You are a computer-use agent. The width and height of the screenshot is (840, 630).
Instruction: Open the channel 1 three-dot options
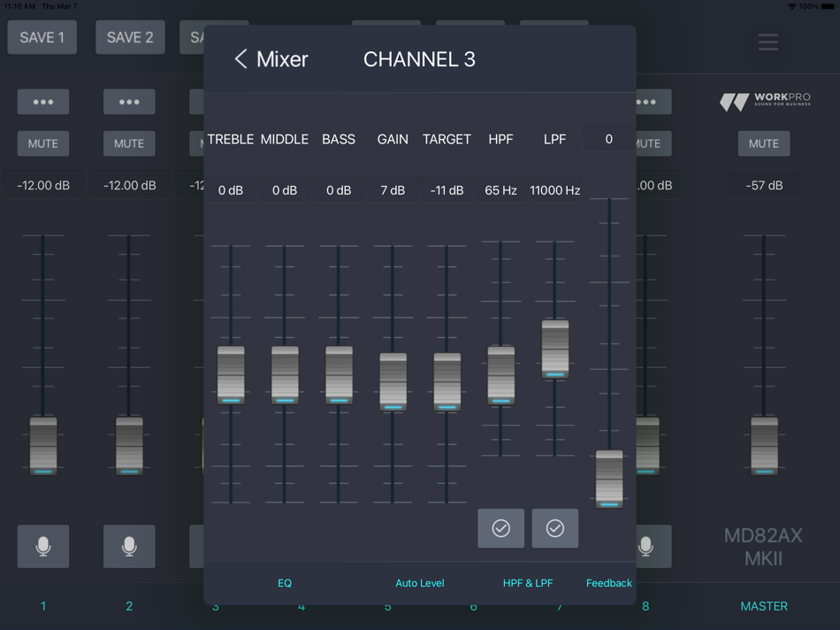[x=43, y=102]
